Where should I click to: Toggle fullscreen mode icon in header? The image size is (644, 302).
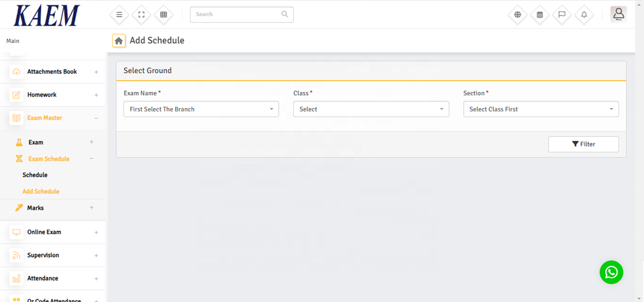[x=142, y=14]
